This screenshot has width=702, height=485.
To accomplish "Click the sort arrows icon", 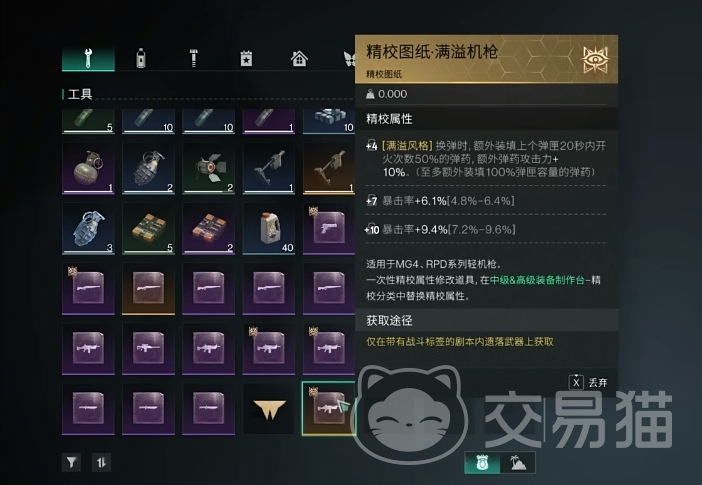I will point(101,462).
